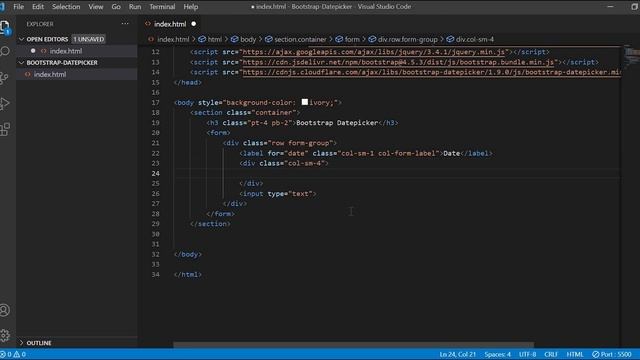Open the File menu
The height and width of the screenshot is (360, 640).
point(18,7)
